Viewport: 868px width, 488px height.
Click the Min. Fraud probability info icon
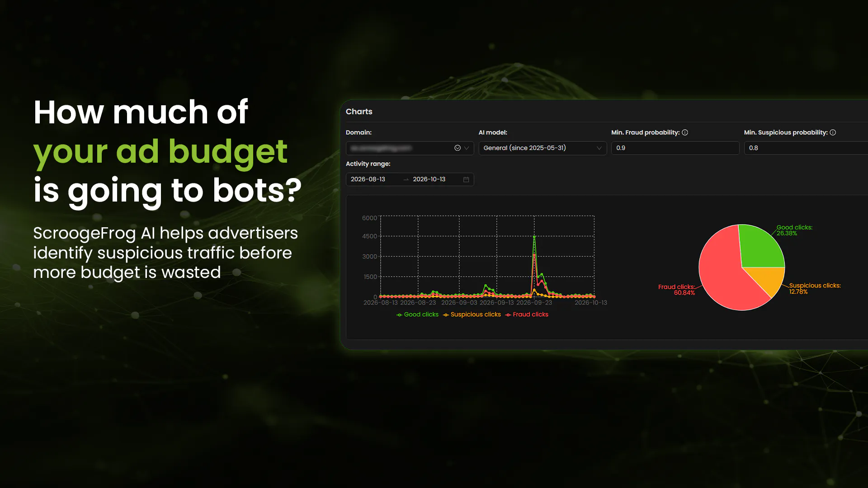click(685, 132)
